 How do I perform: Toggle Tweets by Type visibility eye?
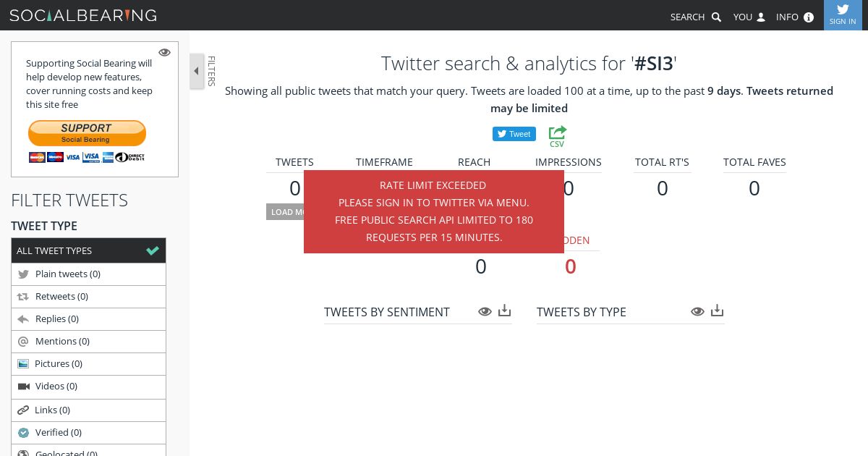(x=697, y=311)
